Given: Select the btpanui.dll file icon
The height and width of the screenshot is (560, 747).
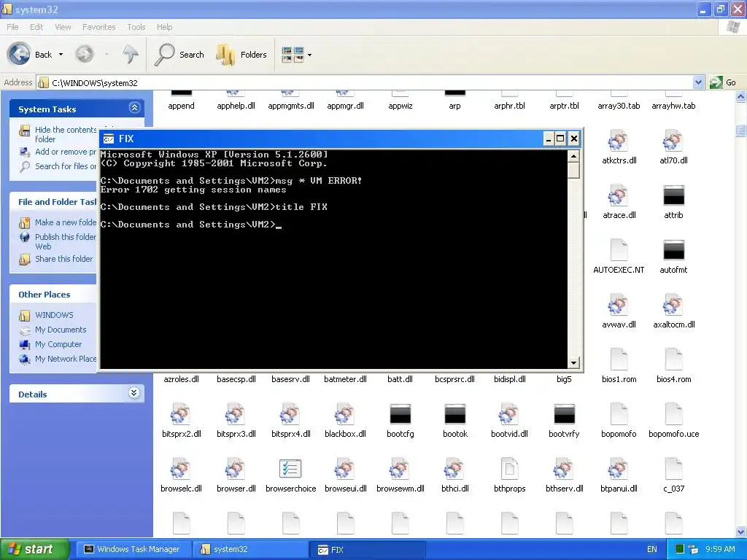Looking at the screenshot, I should click(619, 469).
